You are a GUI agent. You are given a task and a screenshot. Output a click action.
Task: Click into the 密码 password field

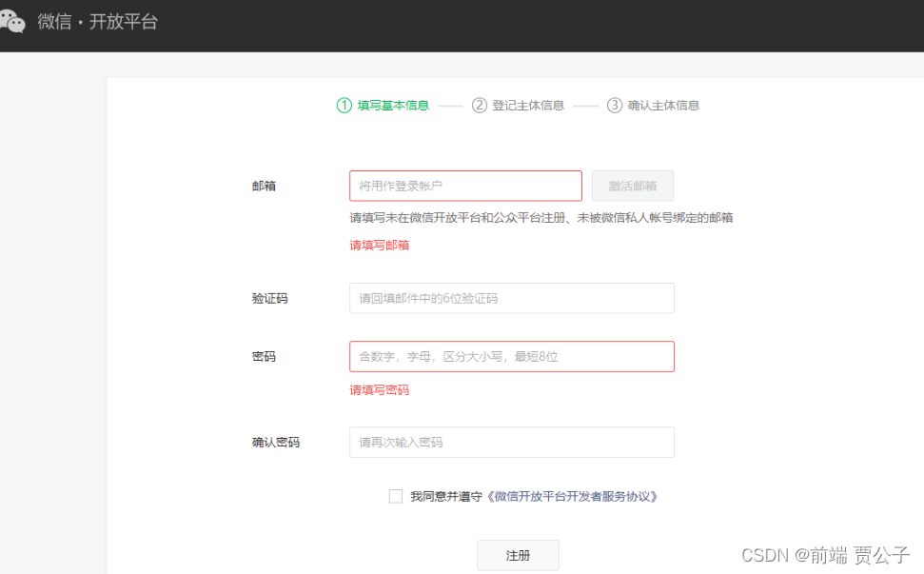click(511, 357)
